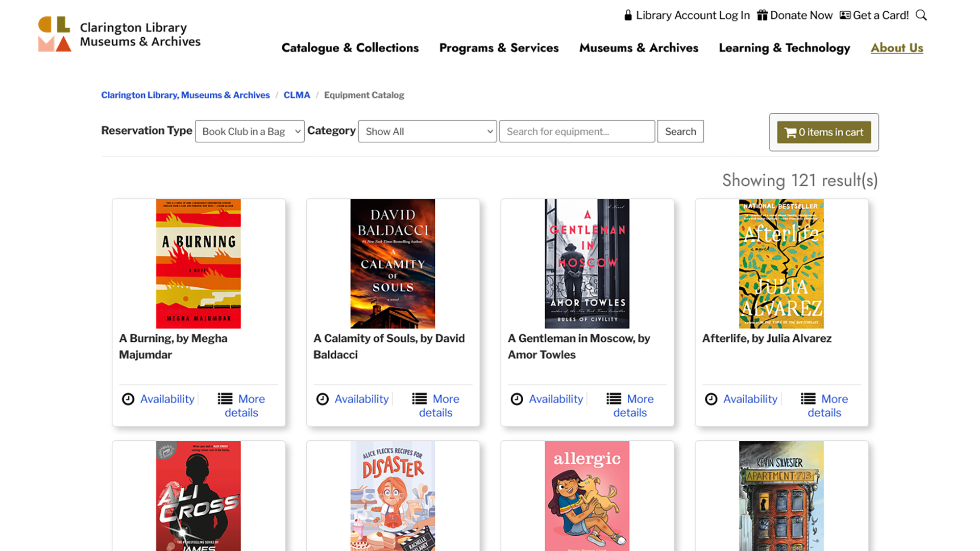The height and width of the screenshot is (551, 980).
Task: Expand the Category Show All dropdown
Action: [x=427, y=132]
